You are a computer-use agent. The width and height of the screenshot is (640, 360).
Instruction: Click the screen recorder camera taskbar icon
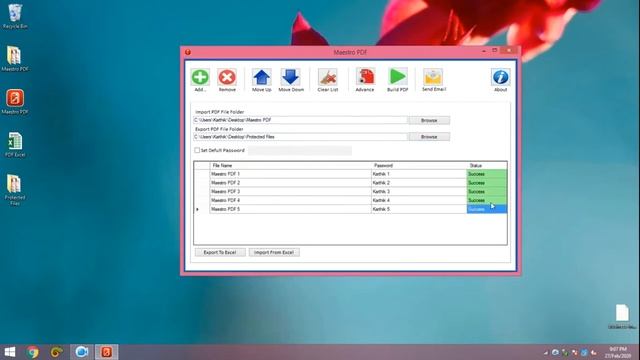pos(82,352)
